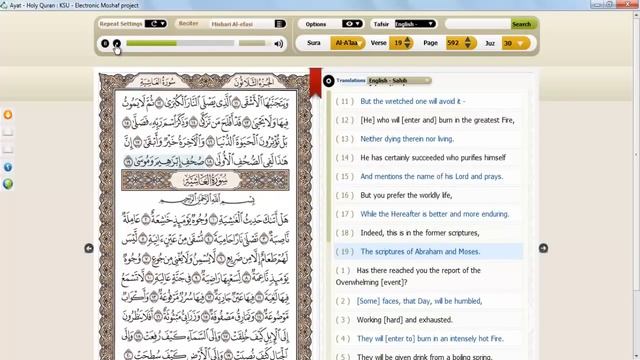This screenshot has width=640, height=360.
Task: Select verse 12 translation about greatest Fire
Action: click(428, 120)
